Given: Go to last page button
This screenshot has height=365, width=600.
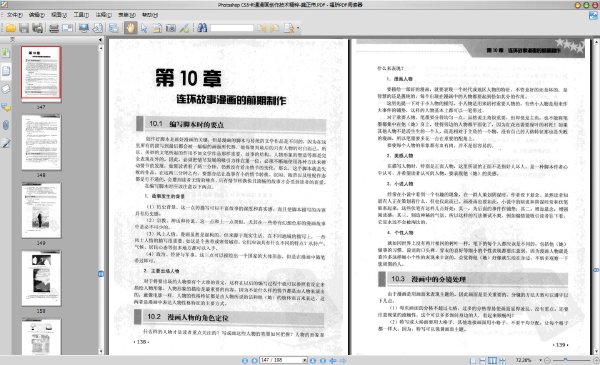Looking at the screenshot, I should click(x=323, y=360).
